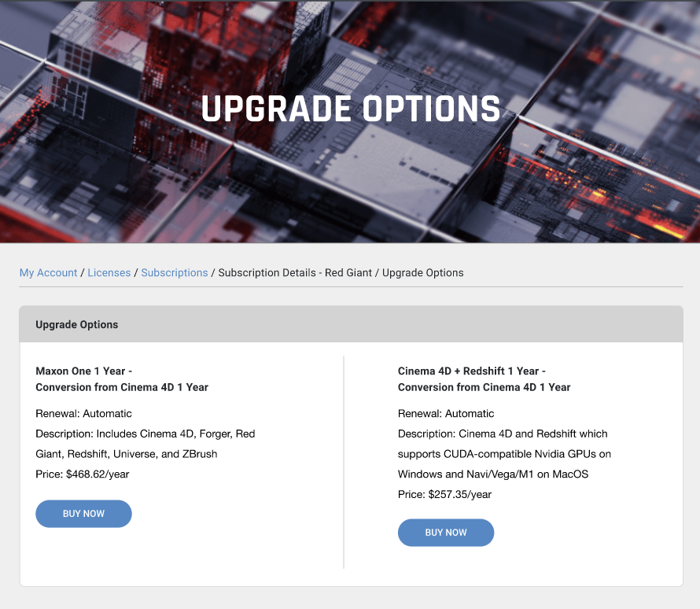This screenshot has width=700, height=609.
Task: Click the Price: $257.35/year text
Action: tap(444, 494)
